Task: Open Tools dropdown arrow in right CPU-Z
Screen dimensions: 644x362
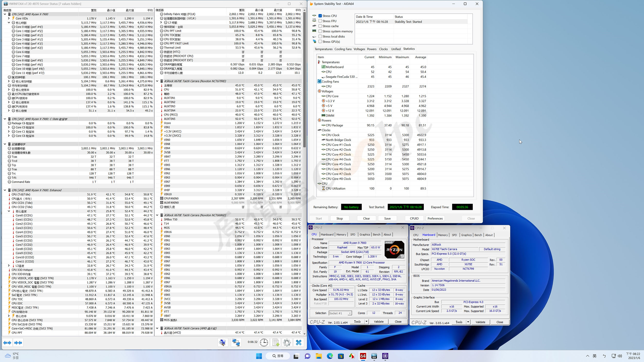Action: pos(468,322)
